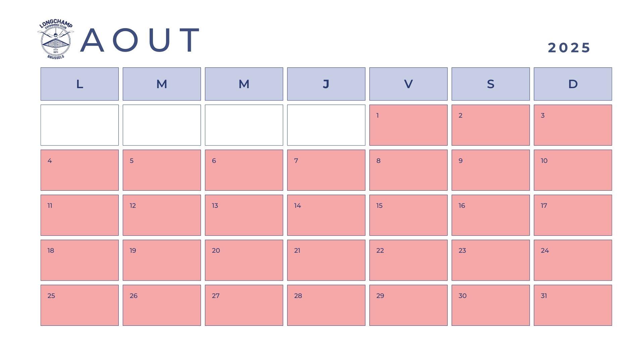Click the V (Vendredi) column header
The image size is (644, 362).
coord(408,84)
